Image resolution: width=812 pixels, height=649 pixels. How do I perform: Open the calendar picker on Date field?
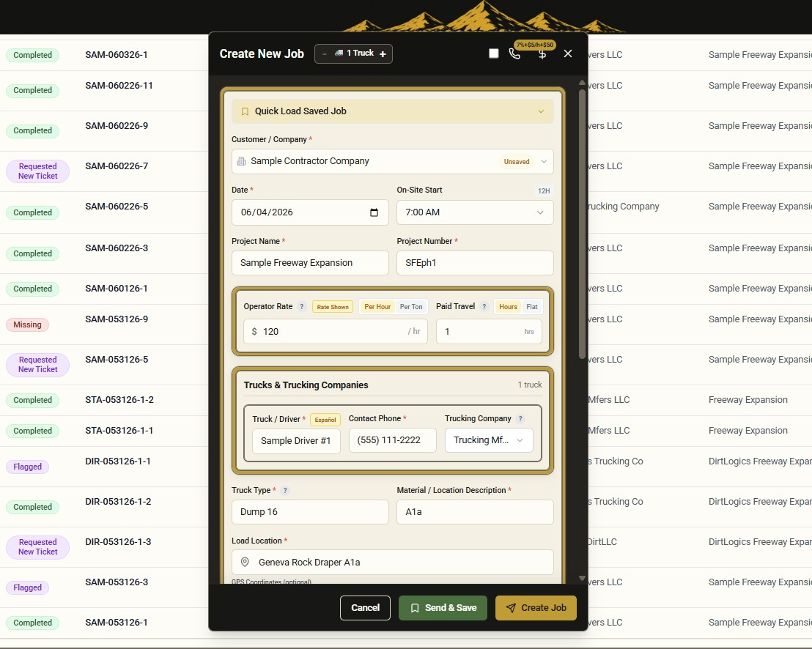click(x=374, y=212)
